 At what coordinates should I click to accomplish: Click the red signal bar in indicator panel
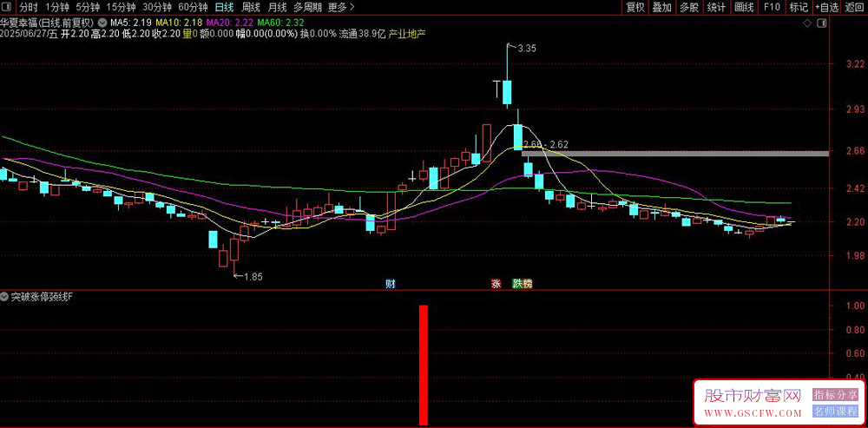[x=424, y=365]
